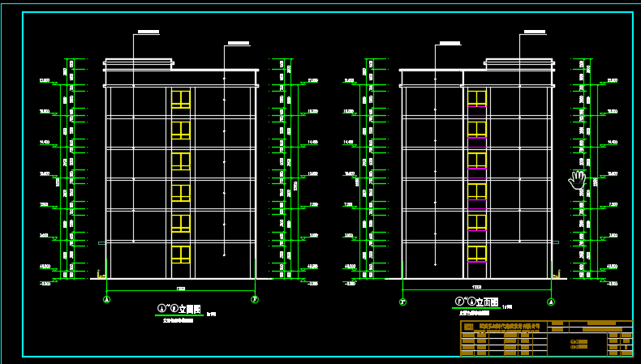Click the top-floor yellow window in left elevation
Screen dimensions: 641x364
[x=180, y=99]
